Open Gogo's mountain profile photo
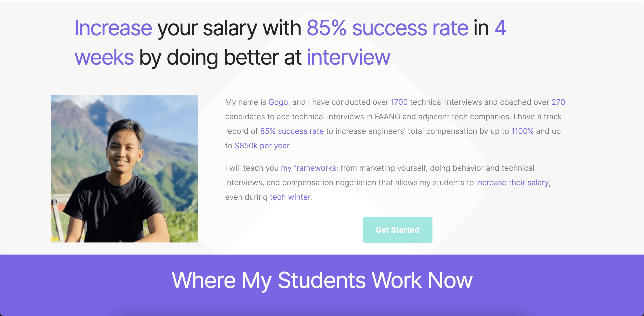This screenshot has width=644, height=316. pos(124,169)
